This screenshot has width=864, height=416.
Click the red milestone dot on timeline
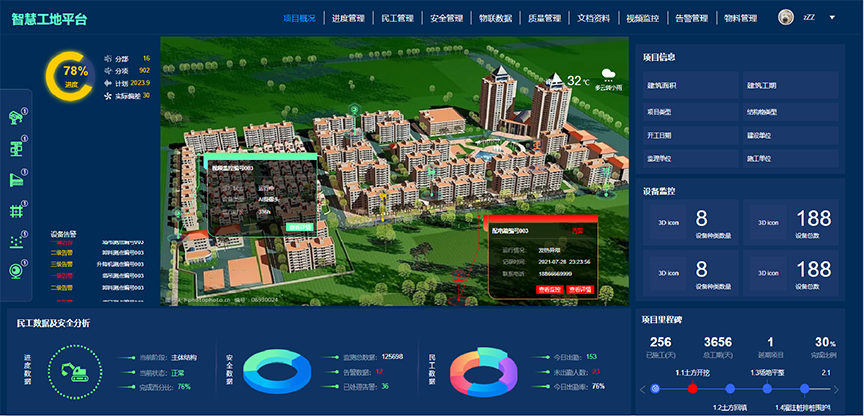coord(692,388)
